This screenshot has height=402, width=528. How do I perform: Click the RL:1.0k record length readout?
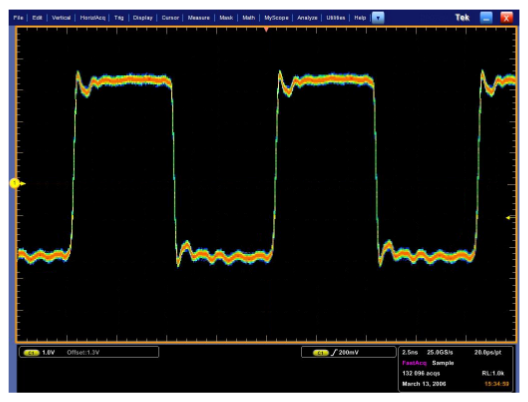pos(493,373)
